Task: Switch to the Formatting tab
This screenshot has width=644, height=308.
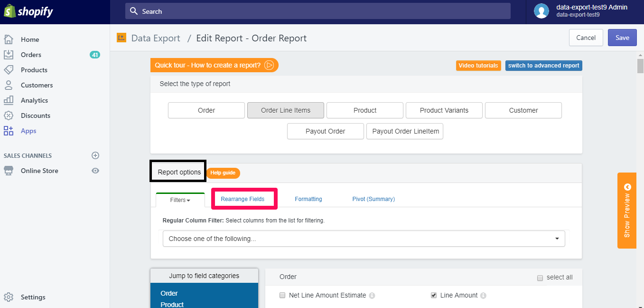Action: click(x=308, y=199)
